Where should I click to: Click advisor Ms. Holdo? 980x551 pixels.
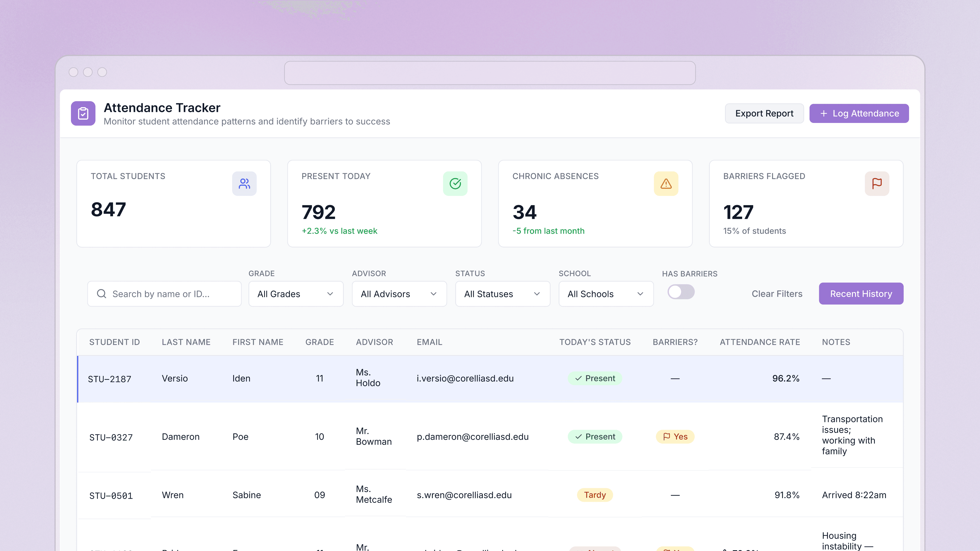(x=368, y=378)
